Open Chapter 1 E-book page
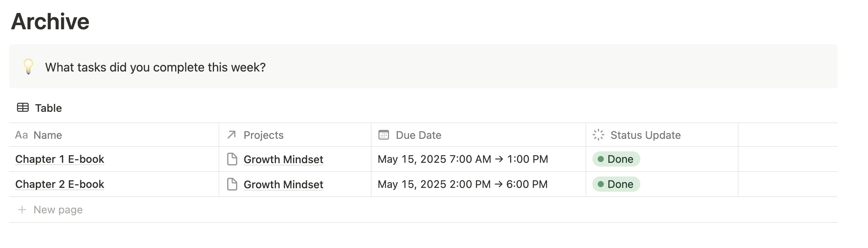The image size is (868, 248). (60, 159)
